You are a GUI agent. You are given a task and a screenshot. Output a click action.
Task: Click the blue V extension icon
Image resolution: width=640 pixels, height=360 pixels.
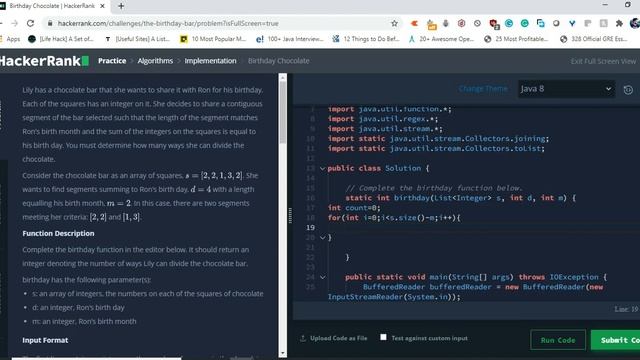pos(572,23)
